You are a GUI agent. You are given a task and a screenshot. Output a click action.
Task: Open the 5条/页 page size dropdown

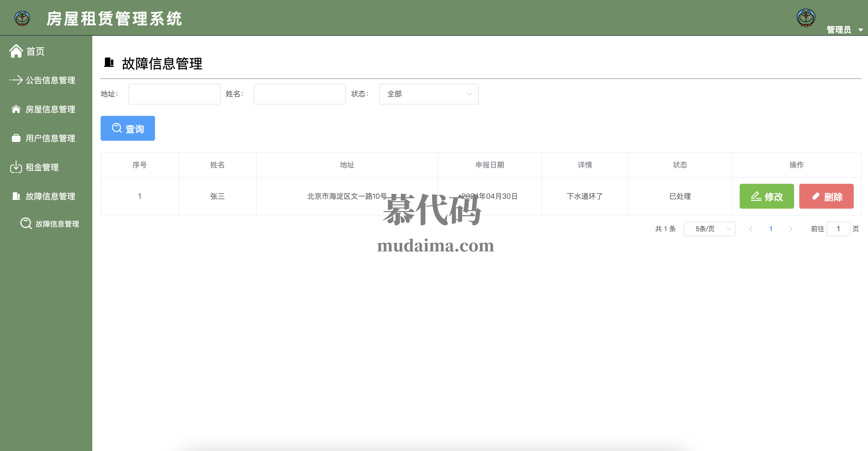[x=709, y=229]
